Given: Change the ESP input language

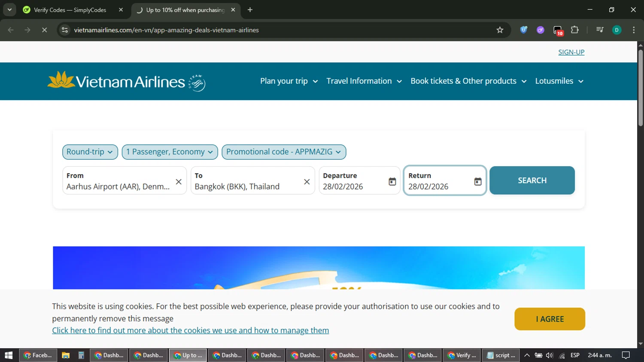Looking at the screenshot, I should [575, 355].
